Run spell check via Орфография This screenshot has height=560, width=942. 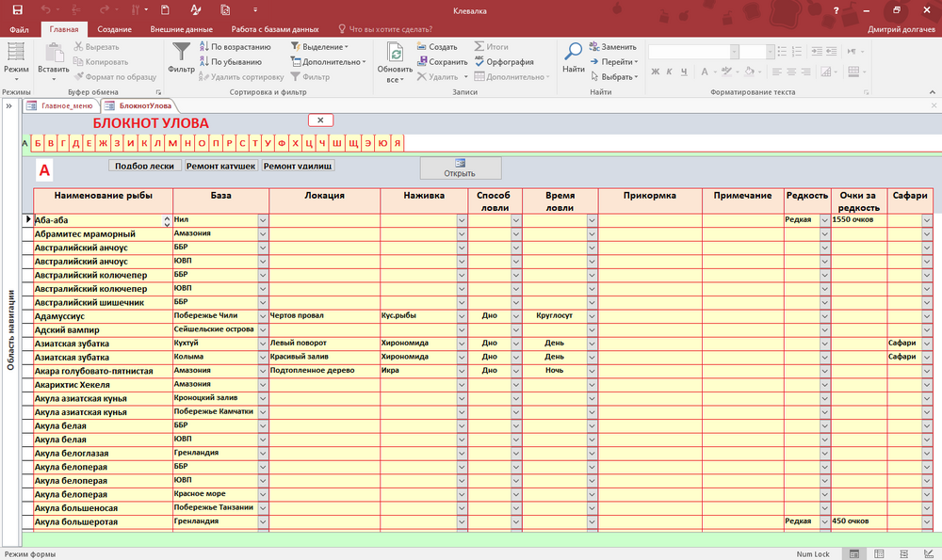(x=503, y=62)
